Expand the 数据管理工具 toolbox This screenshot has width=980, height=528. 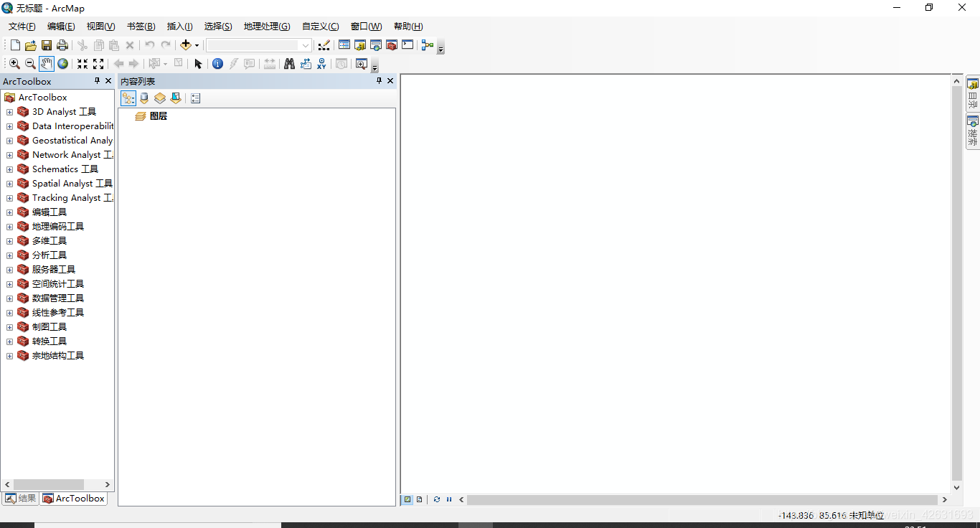(x=9, y=298)
